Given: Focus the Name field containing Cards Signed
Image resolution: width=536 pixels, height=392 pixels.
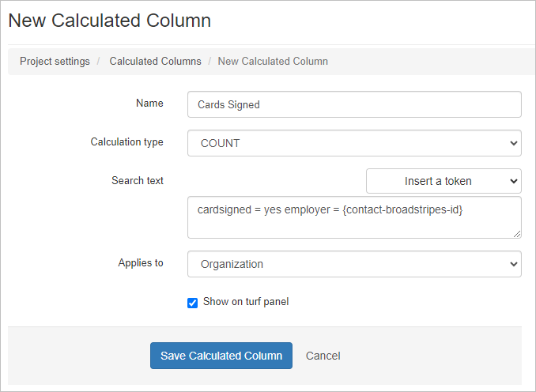Looking at the screenshot, I should point(354,104).
